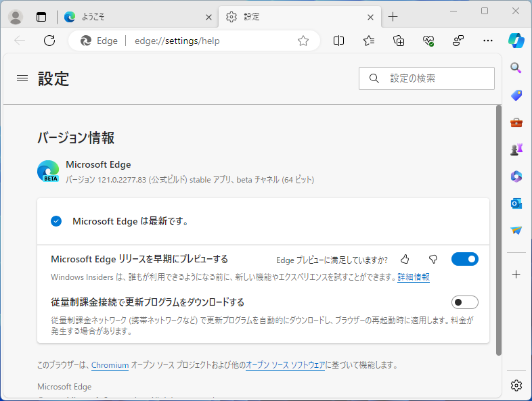Open Copilot from the toolbar

pyautogui.click(x=516, y=41)
